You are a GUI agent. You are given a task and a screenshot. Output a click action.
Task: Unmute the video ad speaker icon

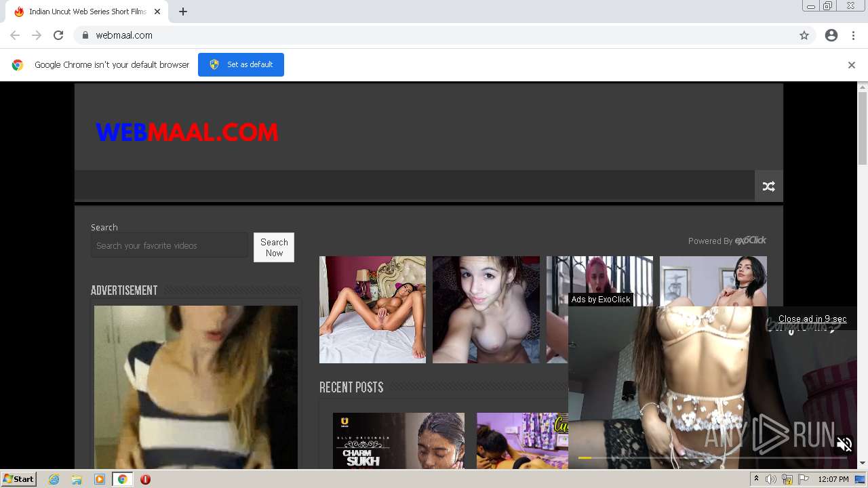pyautogui.click(x=844, y=445)
